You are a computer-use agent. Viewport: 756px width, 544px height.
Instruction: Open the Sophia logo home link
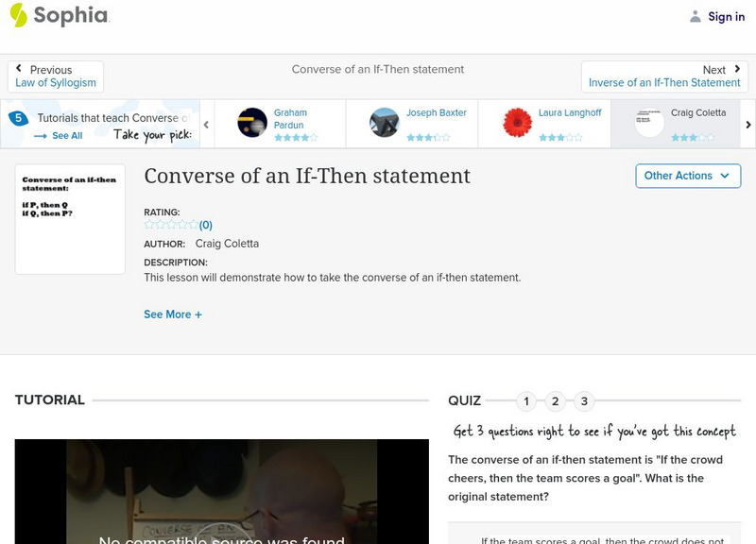[x=60, y=15]
